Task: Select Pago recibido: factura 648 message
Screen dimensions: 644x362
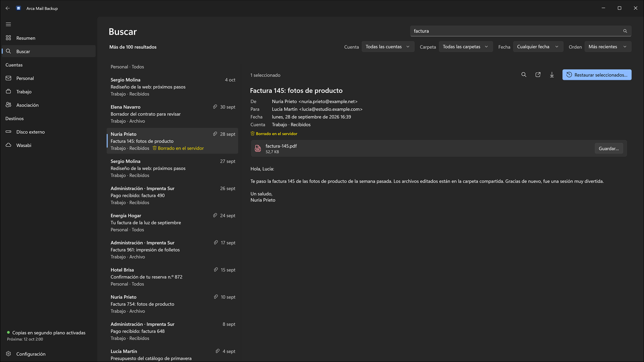Action: (x=172, y=331)
